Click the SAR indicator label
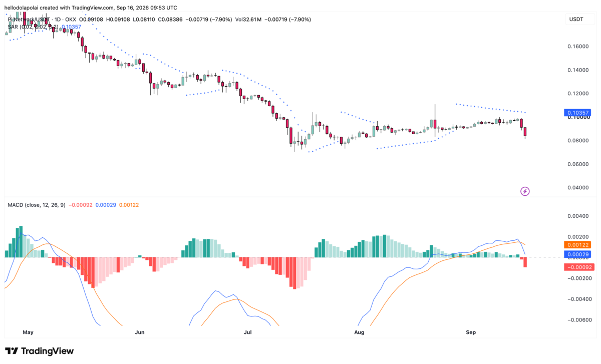 tap(33, 27)
